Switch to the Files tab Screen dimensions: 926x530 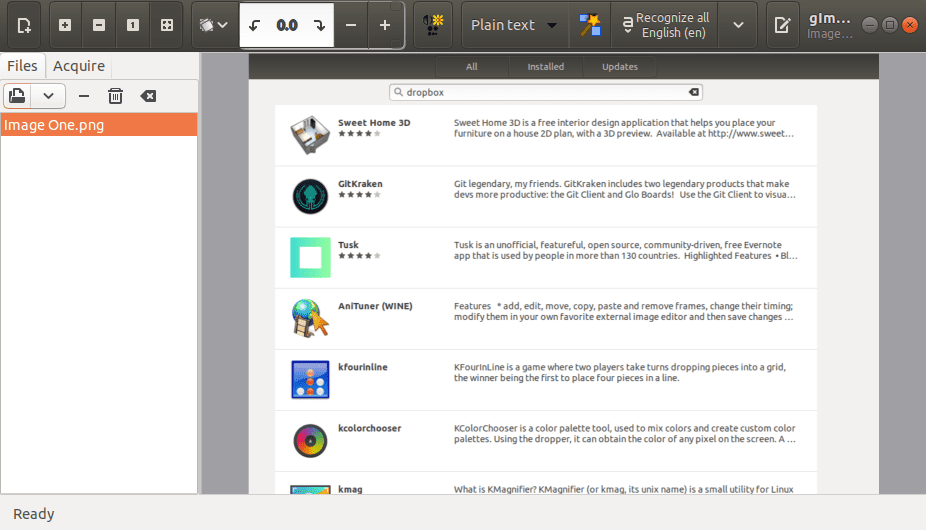pyautogui.click(x=22, y=66)
